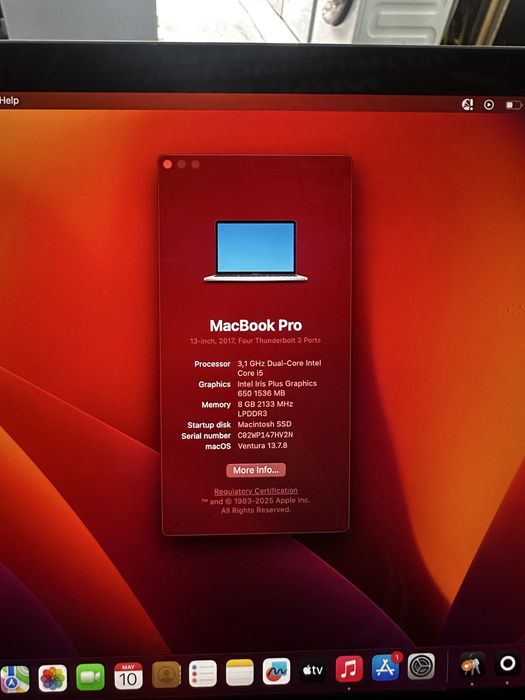Click the Intel Iris Plus Graphics value
The height and width of the screenshot is (700, 525).
click(277, 388)
